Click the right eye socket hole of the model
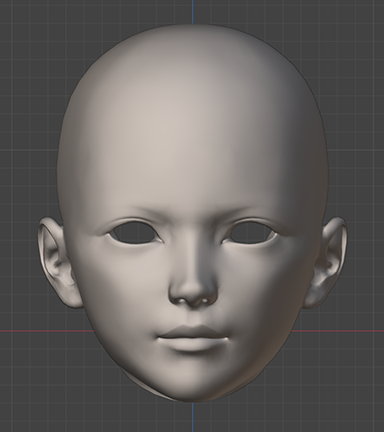The height and width of the screenshot is (432, 384). tap(250, 233)
